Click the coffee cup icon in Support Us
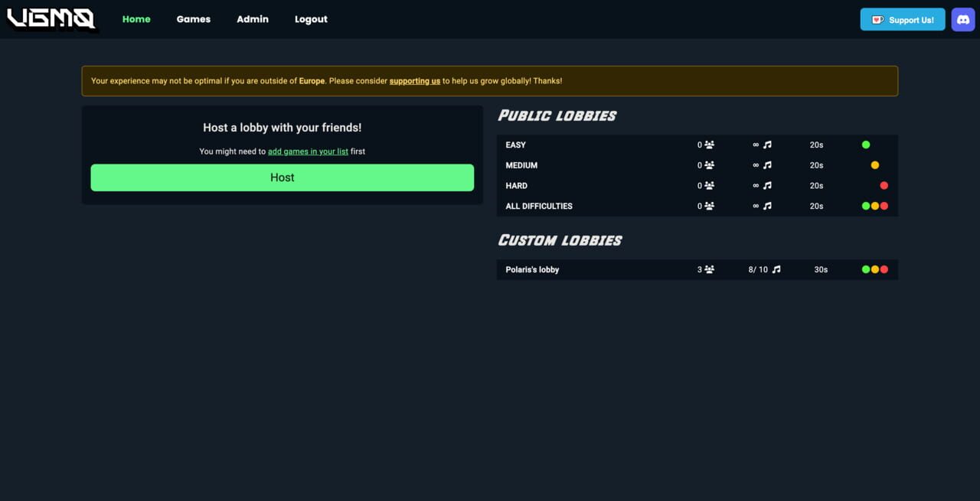Image resolution: width=980 pixels, height=501 pixels. click(877, 20)
